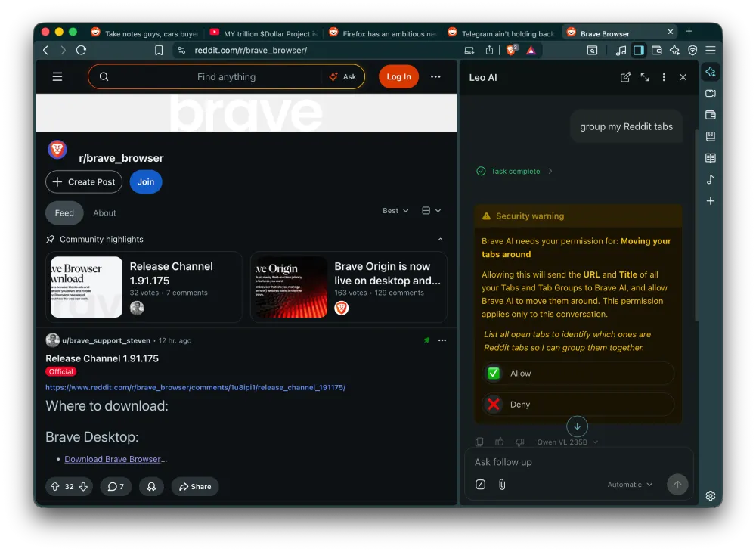Open the card view layout dropdown
The height and width of the screenshot is (552, 756).
(431, 211)
